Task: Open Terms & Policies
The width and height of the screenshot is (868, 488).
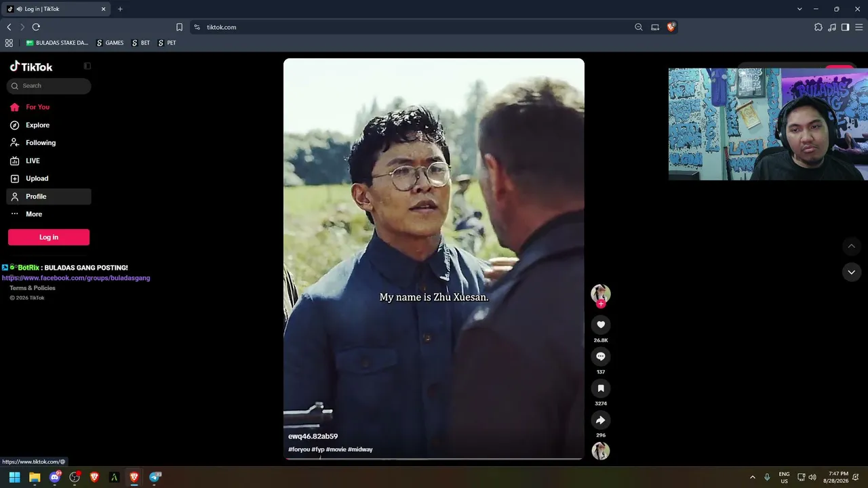Action: coord(33,288)
